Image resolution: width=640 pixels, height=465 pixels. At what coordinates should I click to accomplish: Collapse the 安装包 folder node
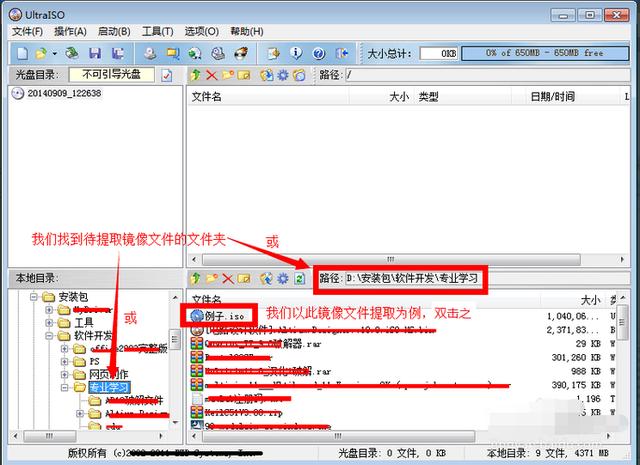(x=33, y=297)
